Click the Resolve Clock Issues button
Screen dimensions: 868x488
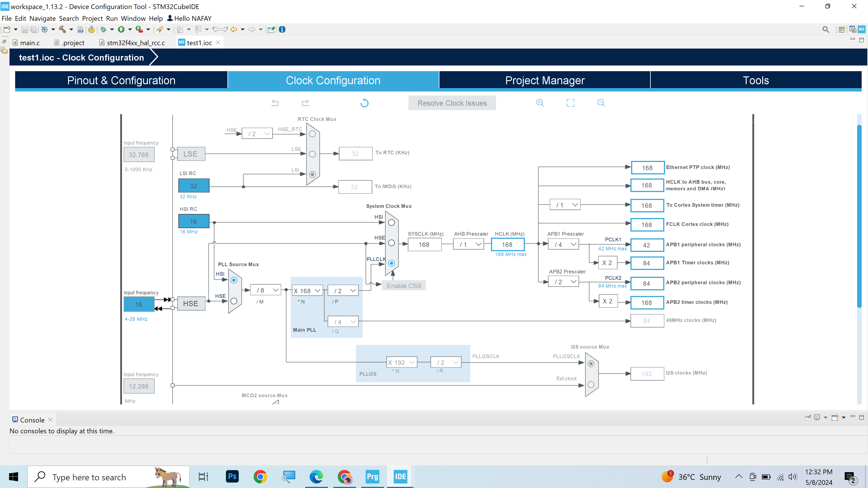(x=452, y=103)
